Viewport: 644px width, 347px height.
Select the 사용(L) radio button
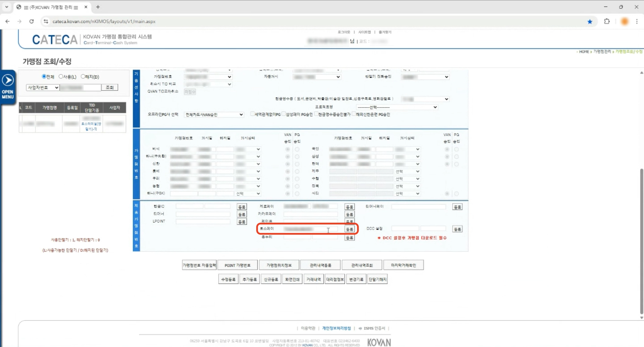[61, 77]
